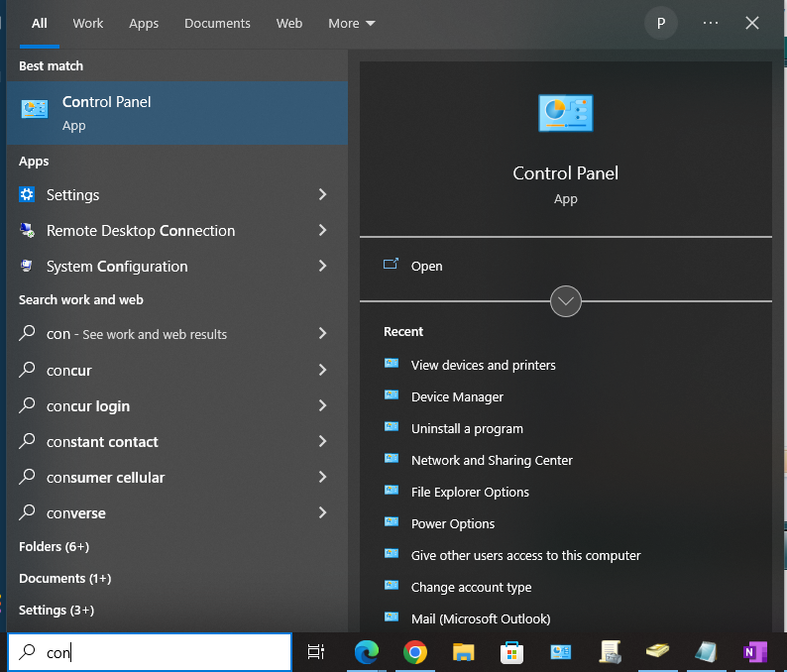Show Documents (1+) results
787x672 pixels.
64,578
